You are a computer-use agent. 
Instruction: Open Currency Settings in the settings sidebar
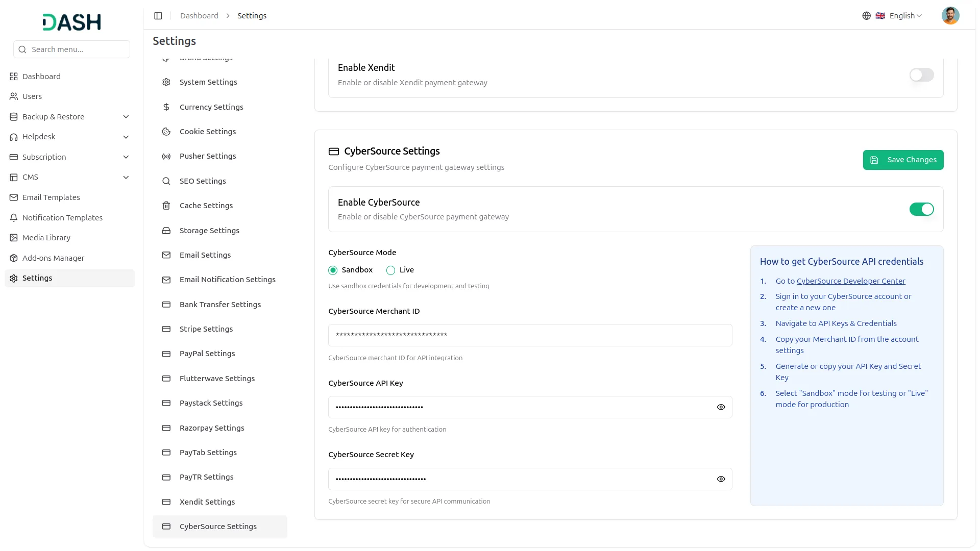click(211, 107)
